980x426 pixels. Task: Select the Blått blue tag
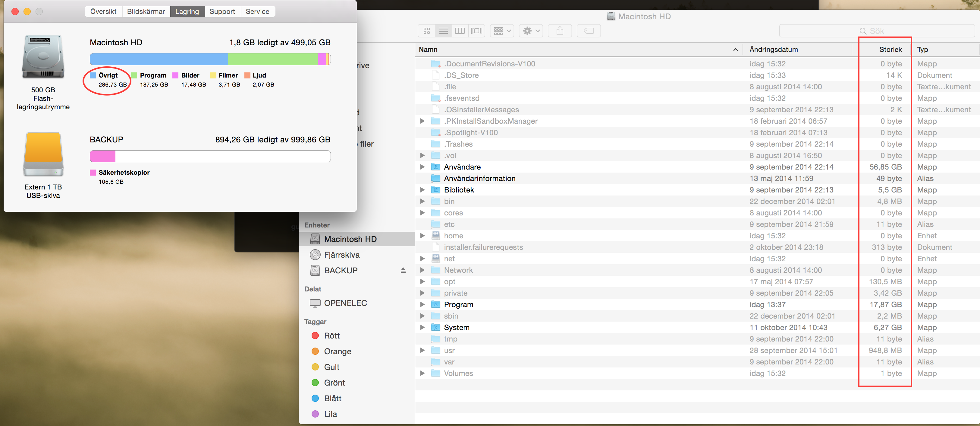tap(357, 398)
